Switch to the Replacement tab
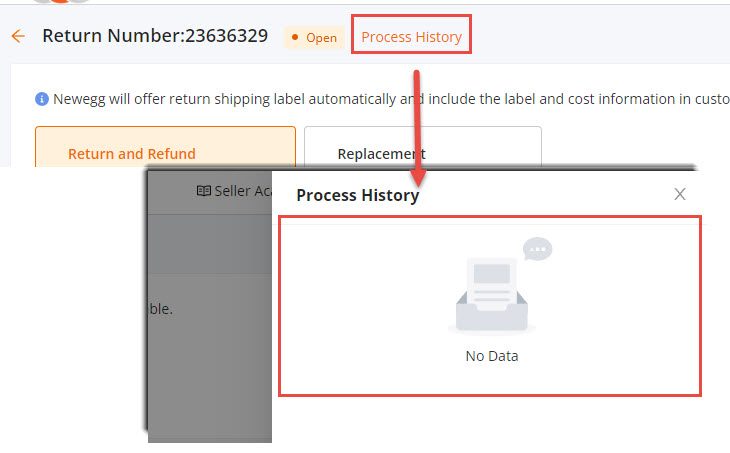 click(423, 147)
